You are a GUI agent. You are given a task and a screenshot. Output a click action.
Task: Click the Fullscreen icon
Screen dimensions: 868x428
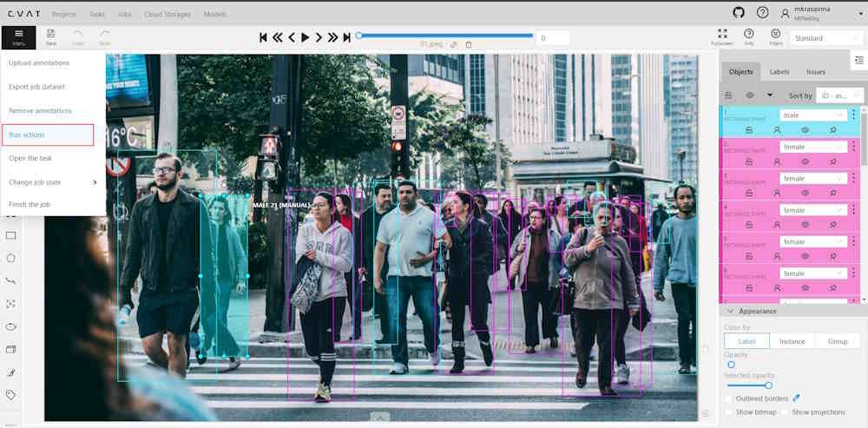[x=722, y=35]
